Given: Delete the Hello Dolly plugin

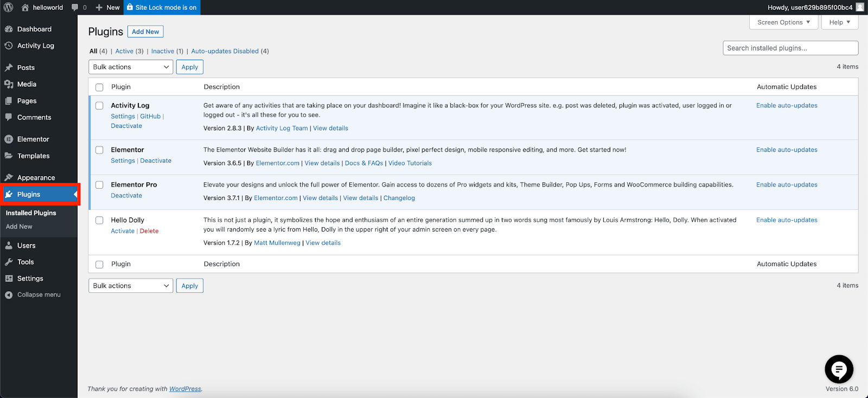Looking at the screenshot, I should [x=149, y=231].
